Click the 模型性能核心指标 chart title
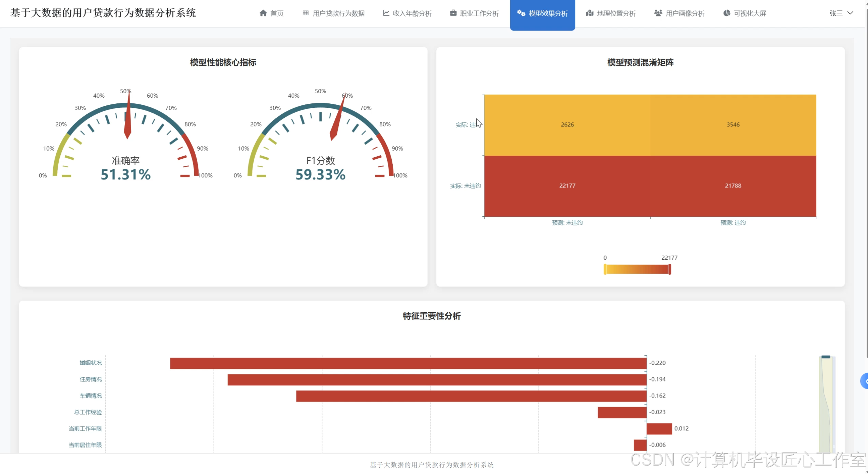 [x=223, y=62]
